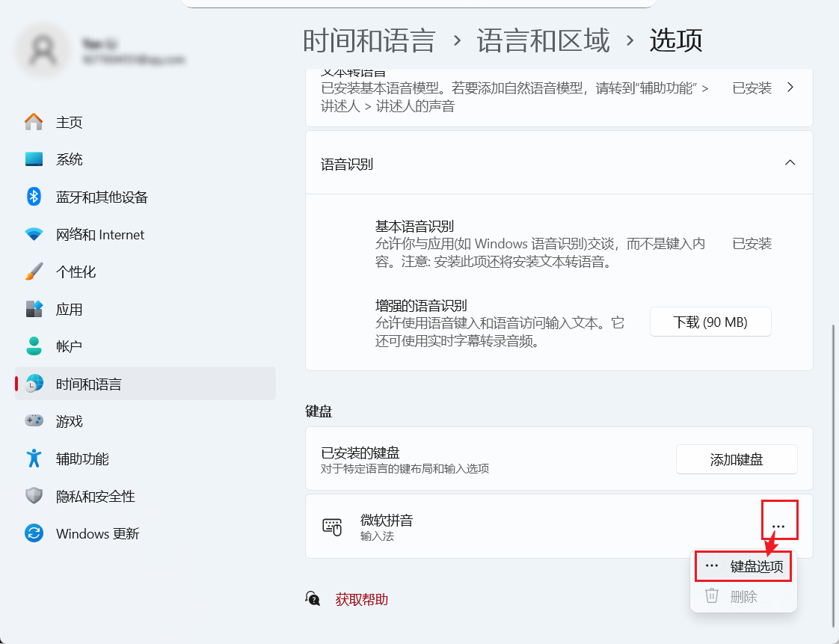Image resolution: width=839 pixels, height=644 pixels.
Task: Open 游戏 settings
Action: tap(145, 421)
